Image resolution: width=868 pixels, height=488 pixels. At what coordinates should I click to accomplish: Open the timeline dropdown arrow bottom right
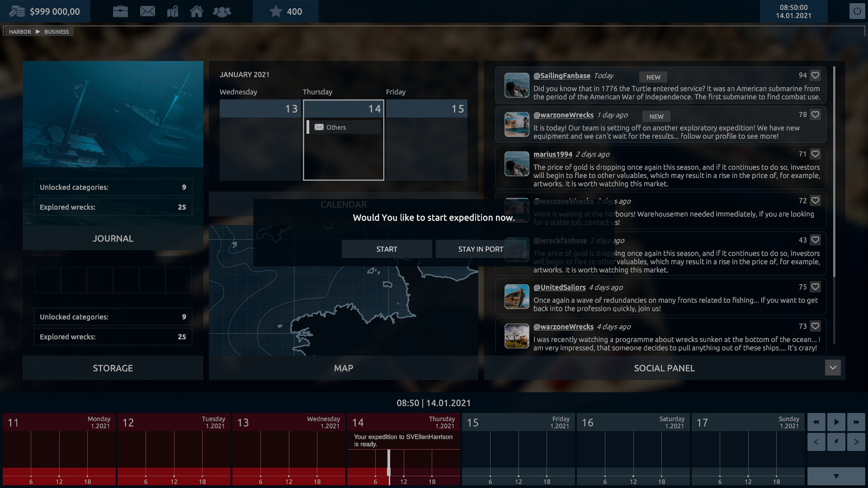[836, 476]
